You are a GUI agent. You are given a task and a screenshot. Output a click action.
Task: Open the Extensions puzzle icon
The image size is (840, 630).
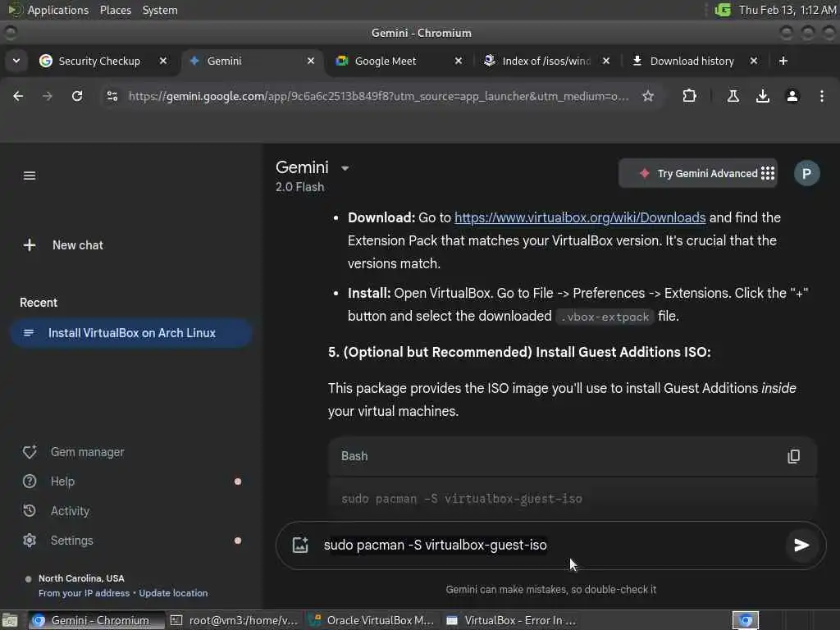(689, 97)
